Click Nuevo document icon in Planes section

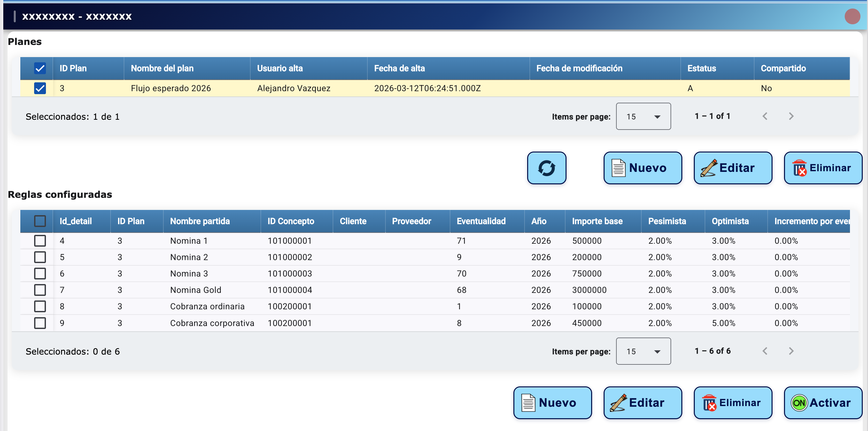(x=618, y=168)
